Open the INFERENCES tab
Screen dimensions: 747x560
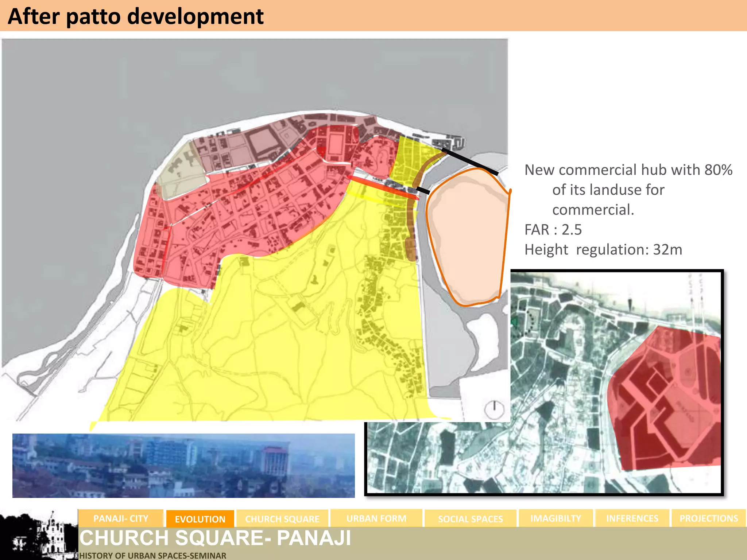(632, 518)
